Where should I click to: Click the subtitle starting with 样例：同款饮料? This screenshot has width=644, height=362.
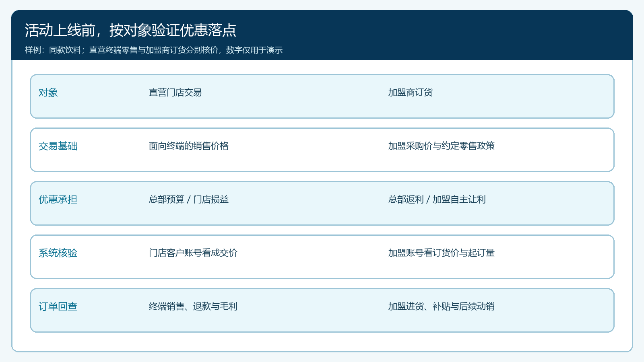154,50
